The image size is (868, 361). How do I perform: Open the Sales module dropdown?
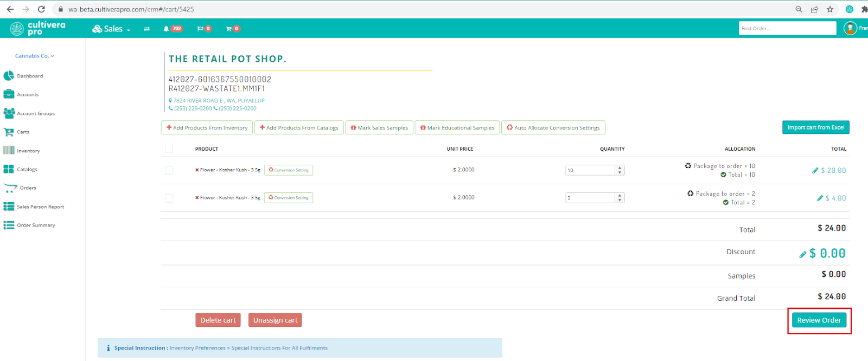click(111, 29)
